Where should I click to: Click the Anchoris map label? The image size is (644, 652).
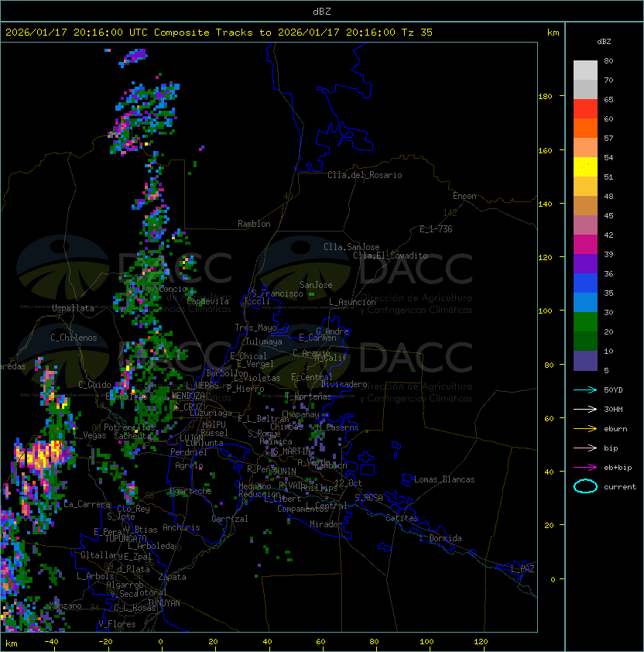[x=181, y=527]
